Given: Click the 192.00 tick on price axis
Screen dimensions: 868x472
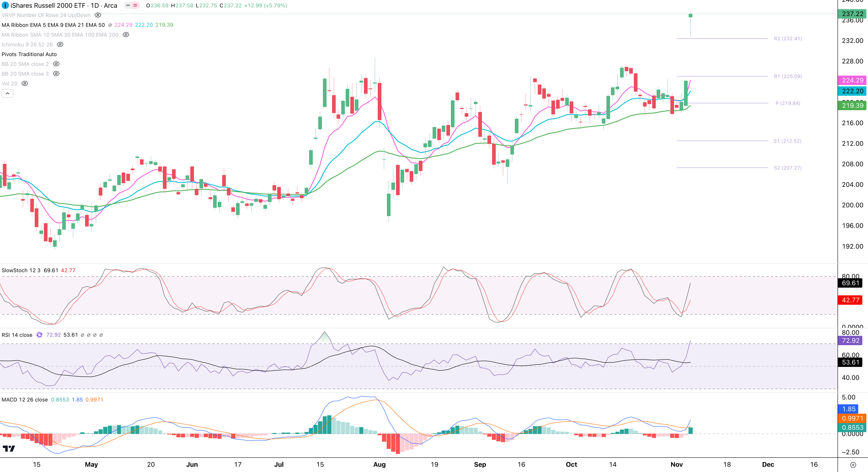Looking at the screenshot, I should click(x=853, y=246).
